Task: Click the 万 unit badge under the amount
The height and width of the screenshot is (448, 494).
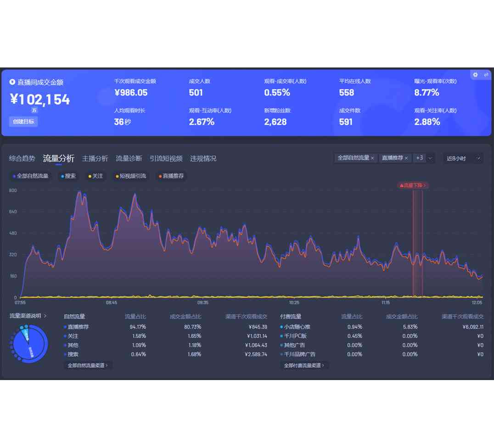Action: point(34,110)
